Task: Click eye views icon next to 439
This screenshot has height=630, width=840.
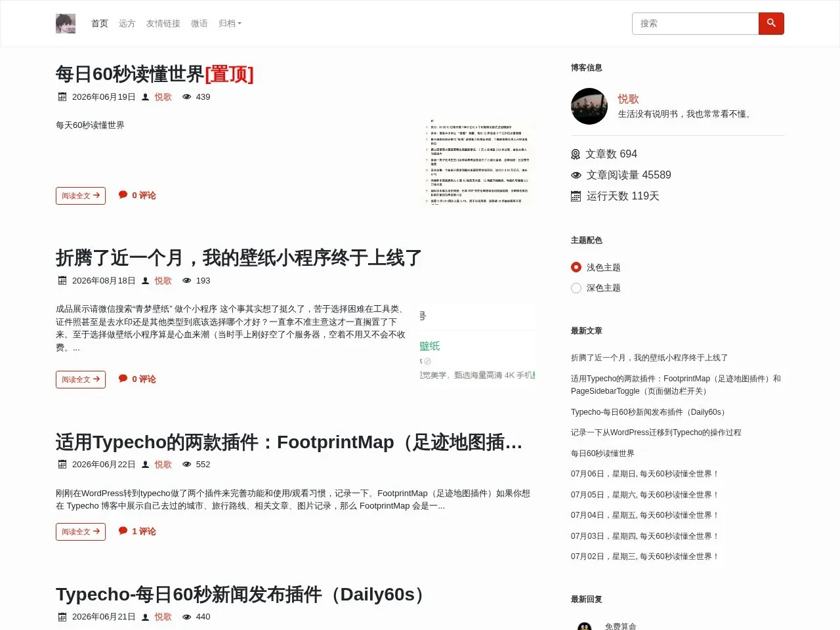Action: [187, 97]
